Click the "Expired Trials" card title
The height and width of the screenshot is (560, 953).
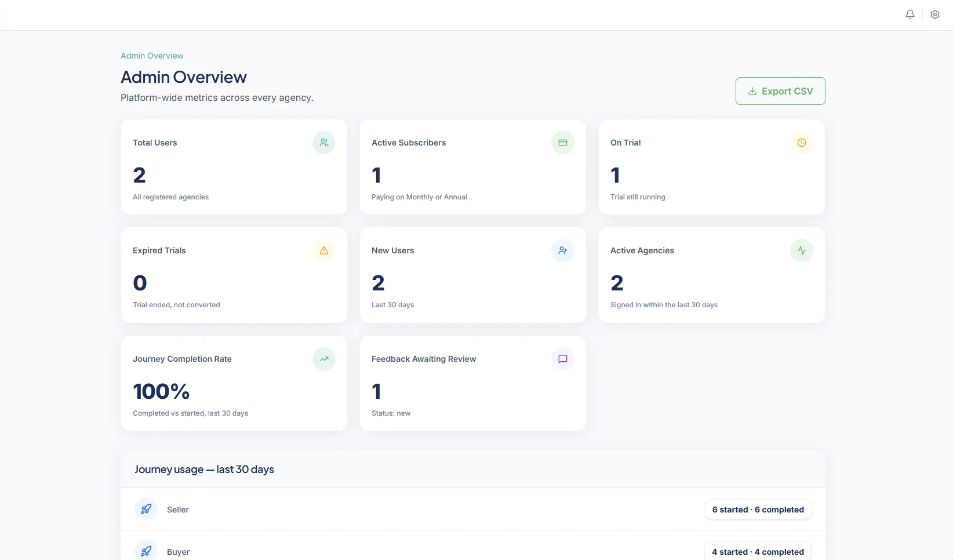point(159,250)
